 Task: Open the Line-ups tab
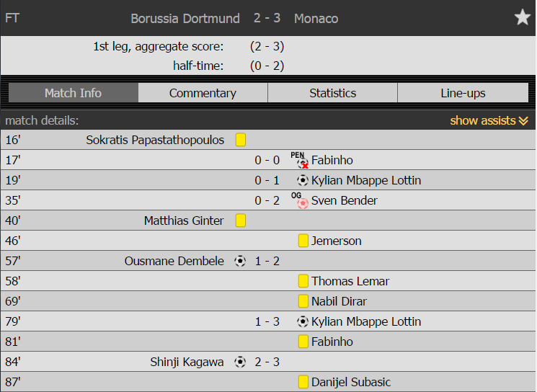click(x=463, y=93)
